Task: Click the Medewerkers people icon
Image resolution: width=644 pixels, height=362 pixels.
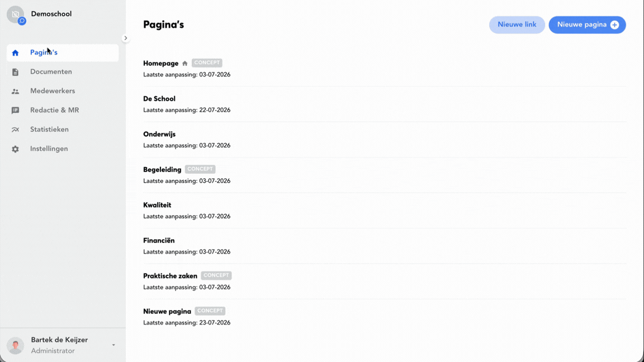Action: 15,92
